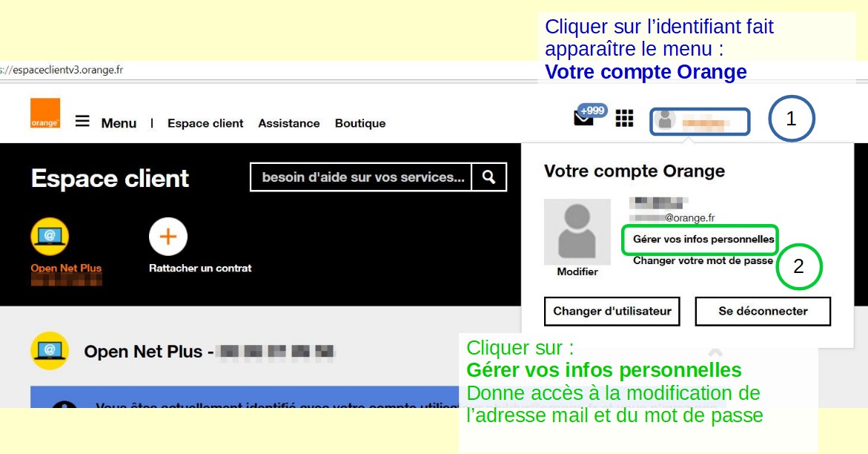Image resolution: width=868 pixels, height=454 pixels.
Task: Click the Votre compte Orange panel title
Action: point(635,171)
